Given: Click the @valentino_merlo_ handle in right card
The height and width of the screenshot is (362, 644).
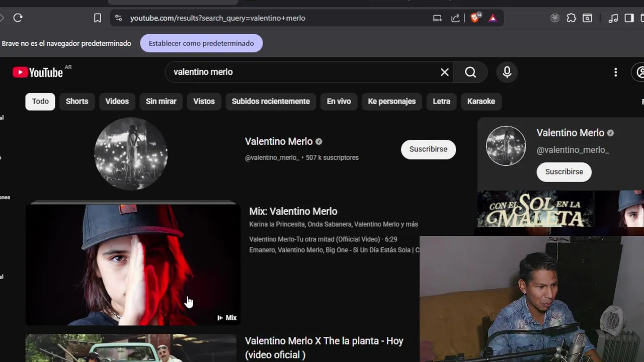Looking at the screenshot, I should 573,150.
